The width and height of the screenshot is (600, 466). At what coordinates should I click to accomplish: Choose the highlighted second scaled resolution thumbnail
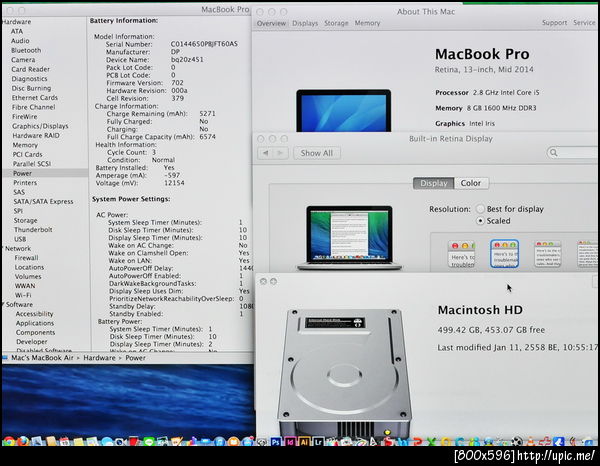504,254
